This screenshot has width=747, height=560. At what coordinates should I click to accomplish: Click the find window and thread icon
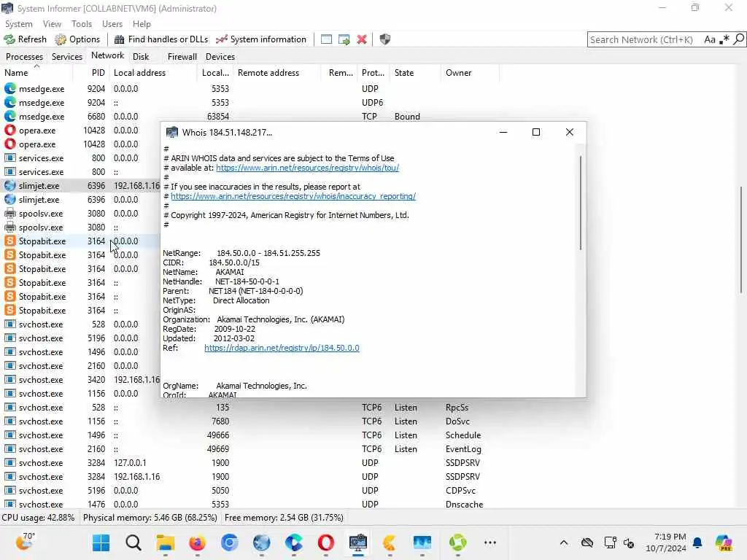click(x=344, y=39)
